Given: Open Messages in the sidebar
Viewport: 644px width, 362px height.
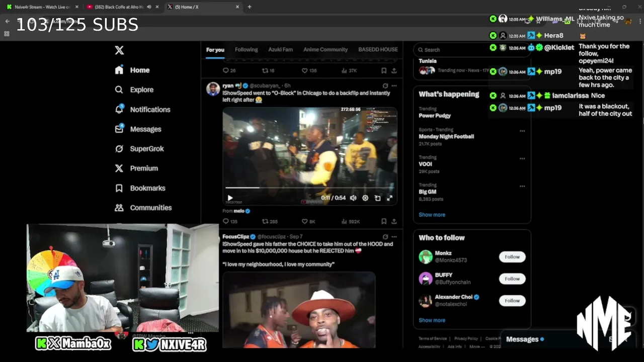Looking at the screenshot, I should (138, 129).
